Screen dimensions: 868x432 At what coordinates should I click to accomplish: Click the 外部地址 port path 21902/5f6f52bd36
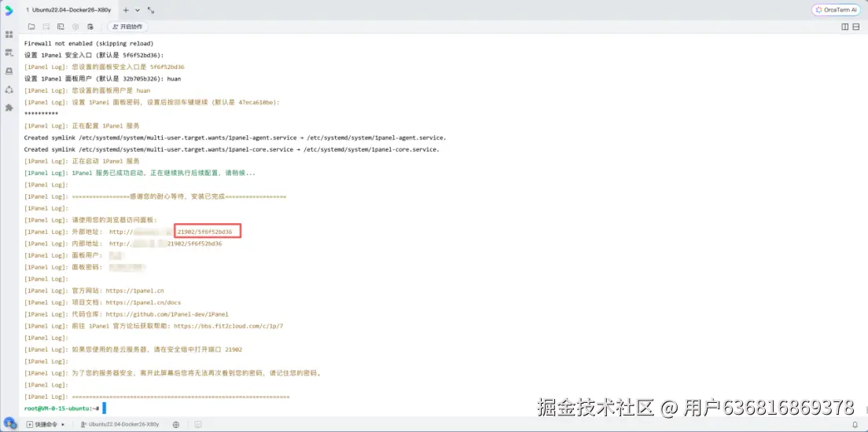point(205,232)
